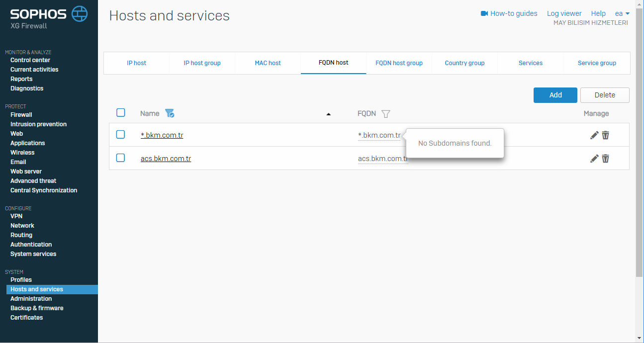Click the How-to guides video icon

(484, 13)
